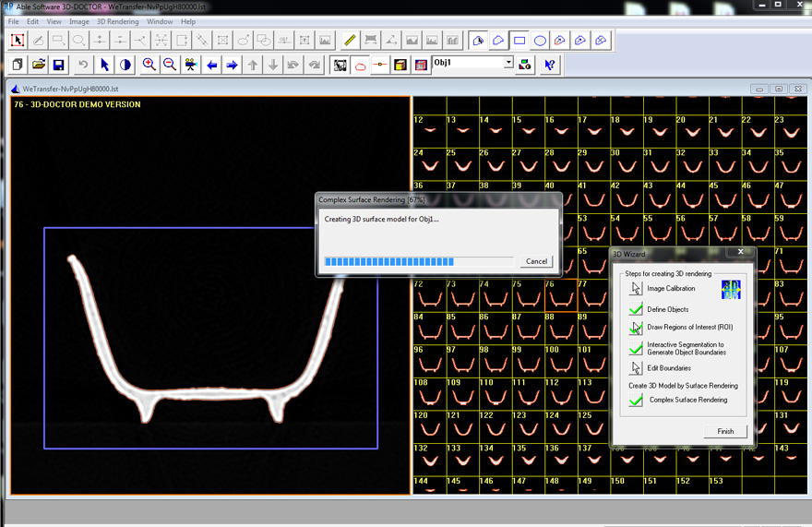The width and height of the screenshot is (812, 527).
Task: Click the Zoom Out magnifier icon
Action: pyautogui.click(x=170, y=65)
